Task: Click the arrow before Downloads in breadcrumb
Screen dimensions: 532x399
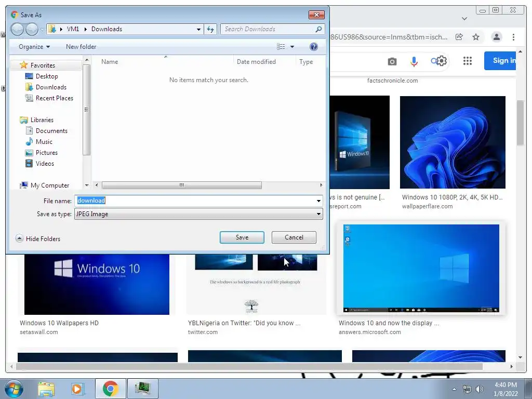Action: pyautogui.click(x=85, y=29)
